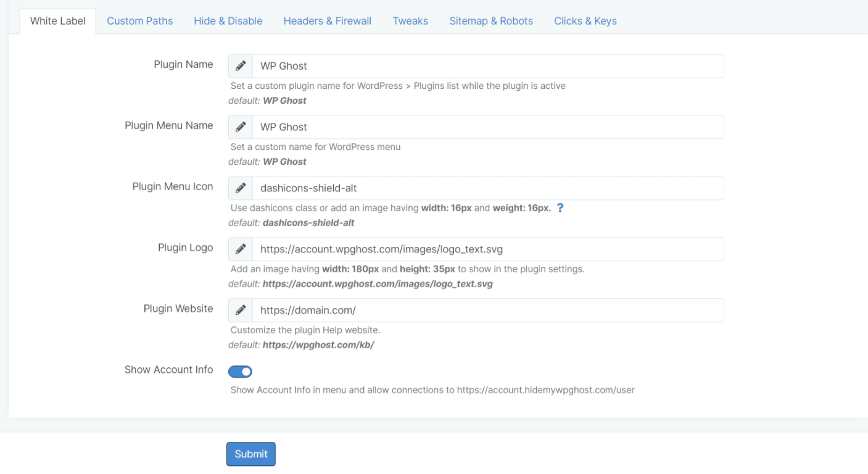The width and height of the screenshot is (868, 474).
Task: Click the Plugin Menu Icon dashicons field
Action: pyautogui.click(x=487, y=188)
